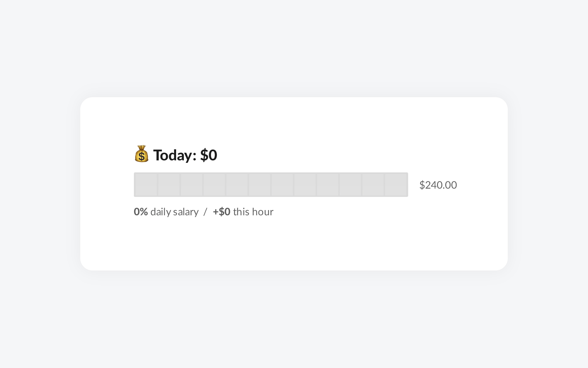This screenshot has height=368, width=588.
Task: Click the sixth segment of the progress bar
Action: (259, 185)
